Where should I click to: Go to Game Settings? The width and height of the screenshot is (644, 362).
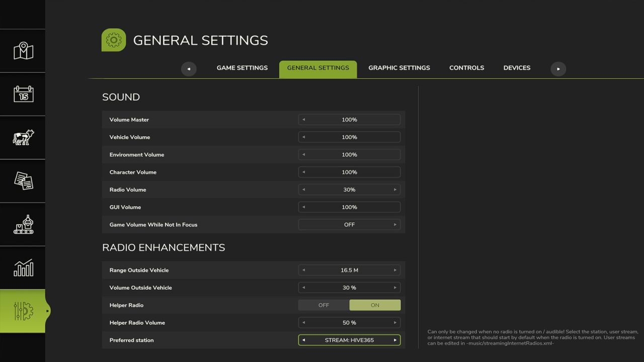click(242, 67)
